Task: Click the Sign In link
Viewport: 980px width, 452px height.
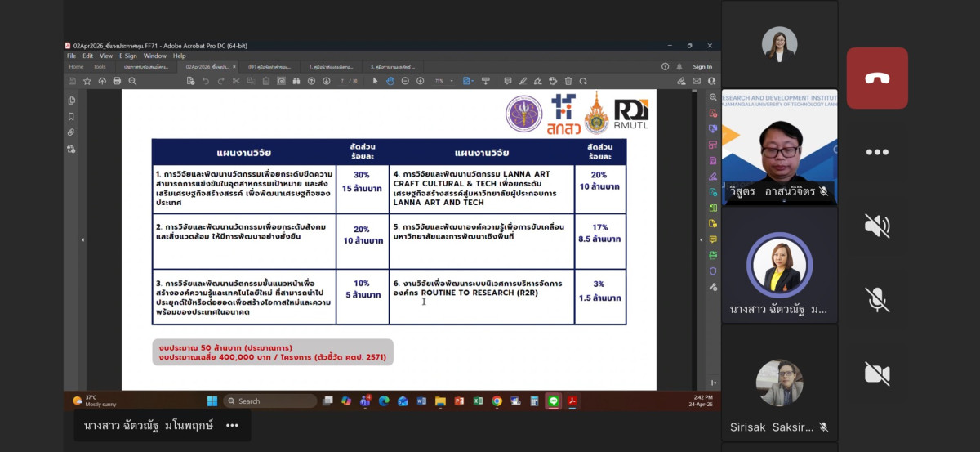Action: click(702, 67)
